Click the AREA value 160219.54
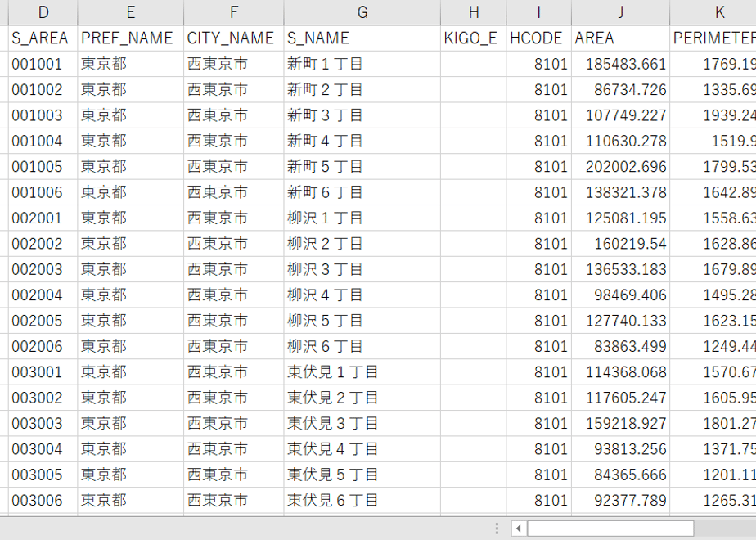The height and width of the screenshot is (540, 756). point(620,244)
